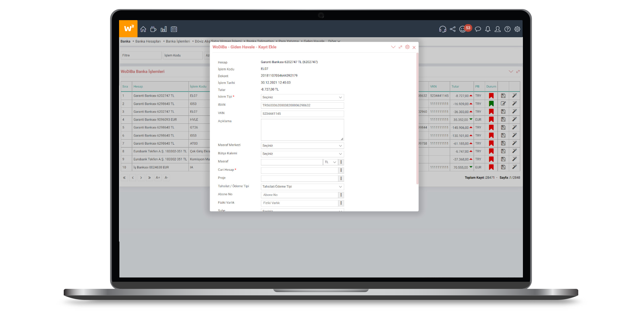The height and width of the screenshot is (315, 644).
Task: Click the Cari Hesap three-dot picker button
Action: point(341,170)
